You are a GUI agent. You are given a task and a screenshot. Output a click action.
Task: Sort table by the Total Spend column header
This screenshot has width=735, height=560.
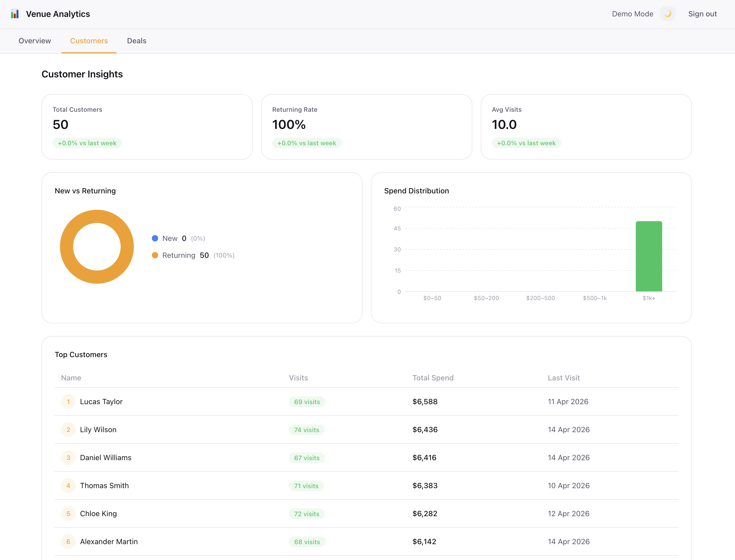(433, 378)
